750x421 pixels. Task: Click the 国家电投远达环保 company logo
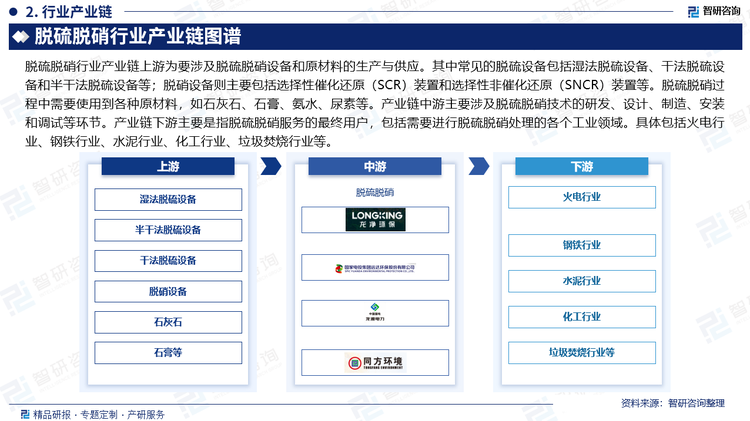[375, 268]
